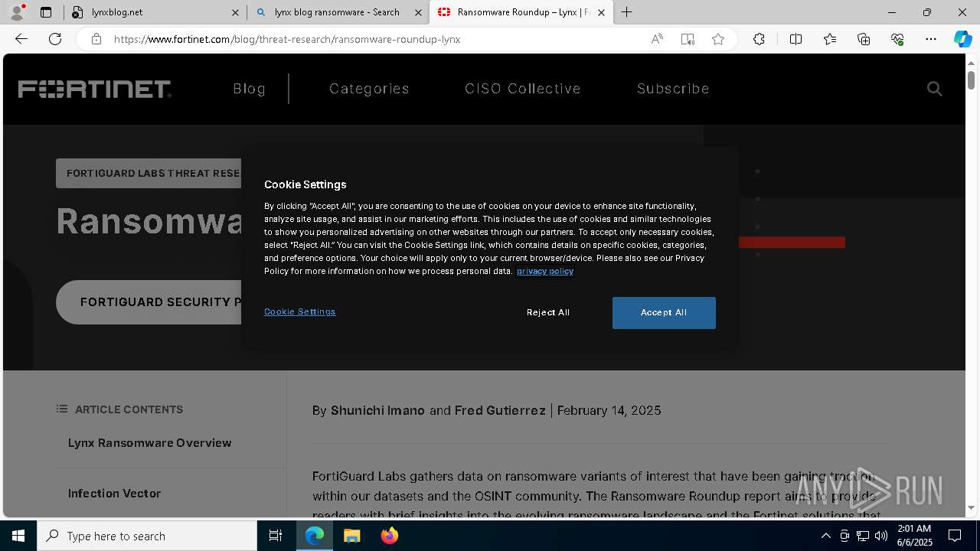Open the Extensions puzzle icon
The height and width of the screenshot is (551, 980).
[x=759, y=39]
